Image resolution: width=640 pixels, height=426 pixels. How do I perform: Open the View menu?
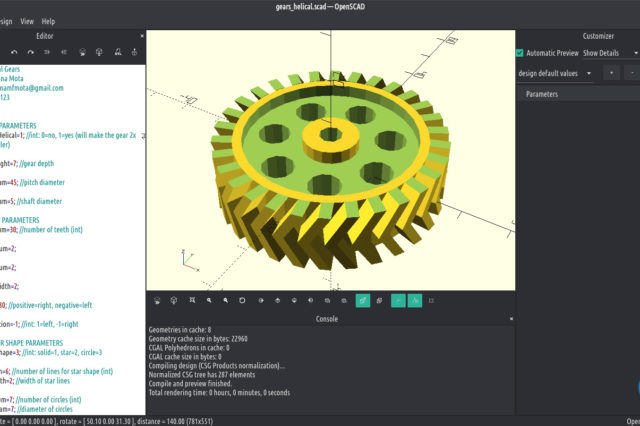pyautogui.click(x=26, y=20)
